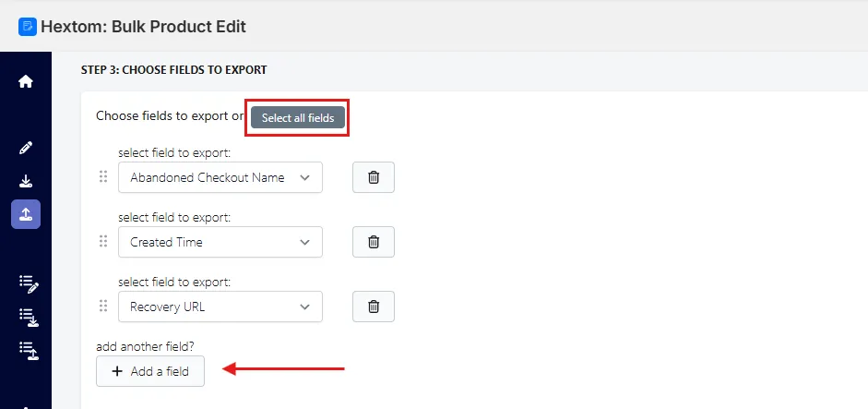Open the Created Time field dropdown

(x=220, y=242)
